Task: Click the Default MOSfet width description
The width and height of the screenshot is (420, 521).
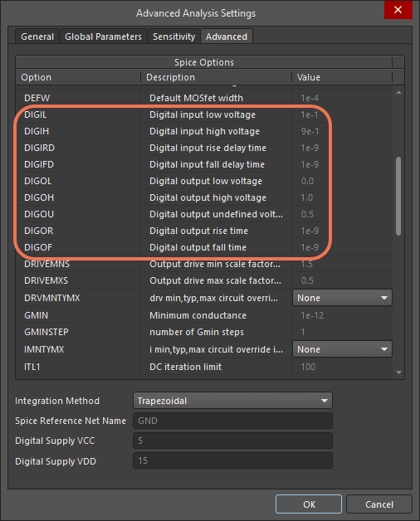Action: (196, 99)
